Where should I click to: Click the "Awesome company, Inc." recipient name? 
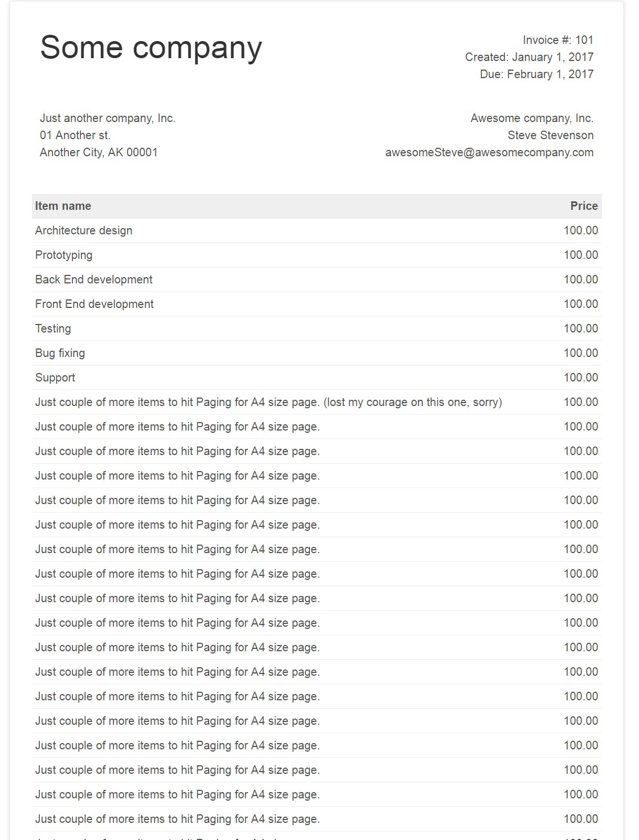coord(532,118)
